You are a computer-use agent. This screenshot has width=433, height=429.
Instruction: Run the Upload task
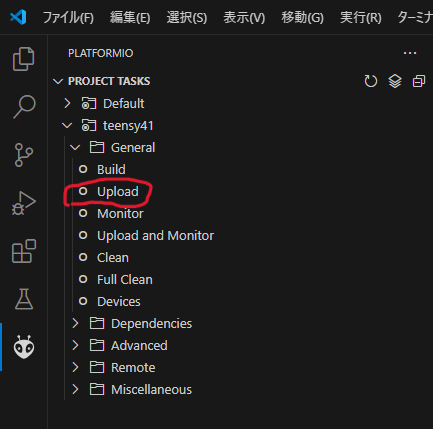(118, 192)
